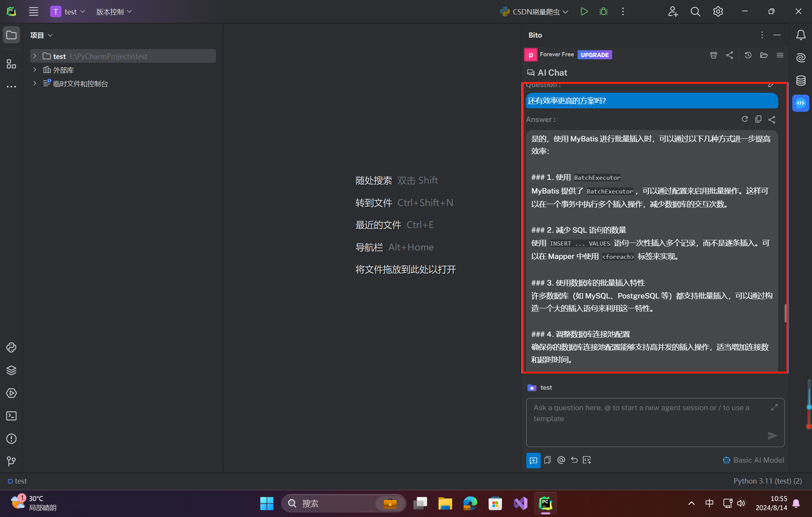The height and width of the screenshot is (517, 812).
Task: Open the Database tool window
Action: click(801, 81)
